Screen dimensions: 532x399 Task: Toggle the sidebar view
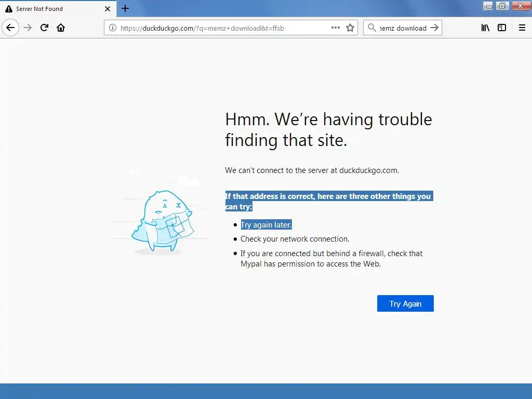click(x=502, y=28)
